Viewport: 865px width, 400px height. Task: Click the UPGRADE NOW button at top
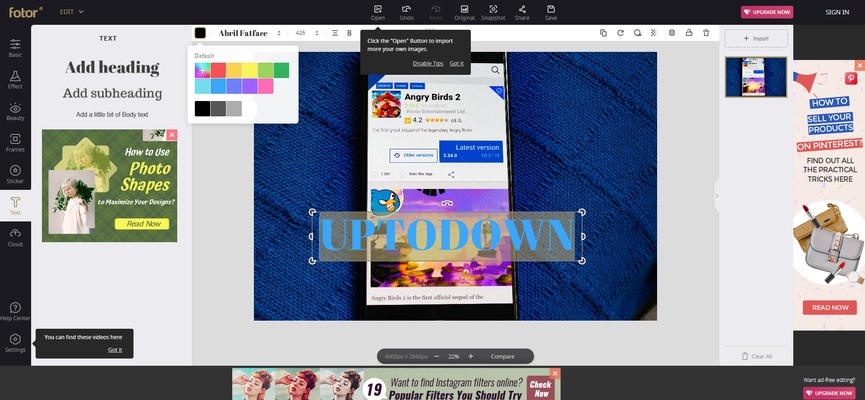(767, 12)
